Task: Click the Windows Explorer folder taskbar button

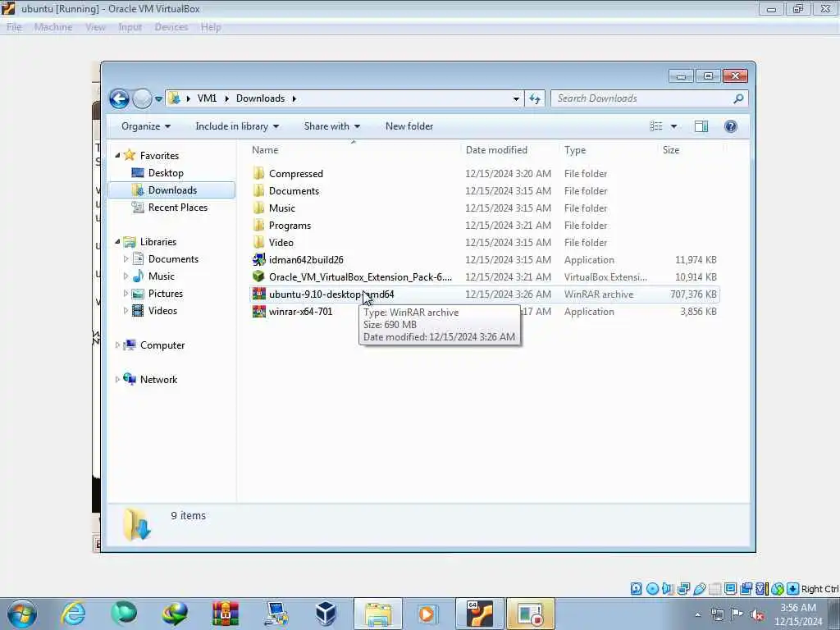Action: coord(377,614)
